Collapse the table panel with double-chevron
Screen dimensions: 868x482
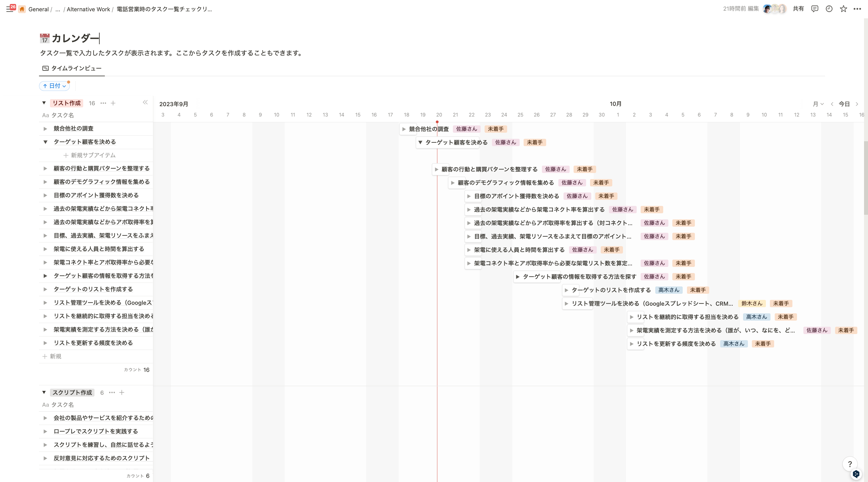click(145, 103)
